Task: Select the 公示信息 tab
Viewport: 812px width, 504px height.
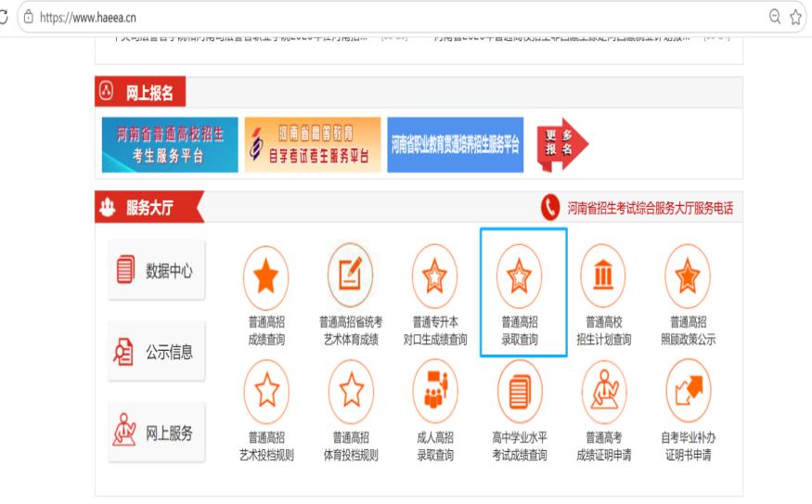Action: [x=157, y=352]
